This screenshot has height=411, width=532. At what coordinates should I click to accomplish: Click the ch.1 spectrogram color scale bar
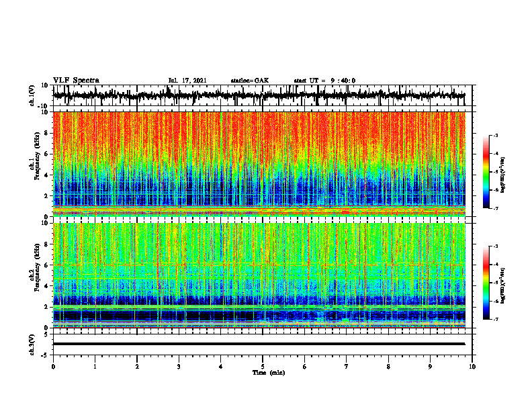pyautogui.click(x=486, y=172)
